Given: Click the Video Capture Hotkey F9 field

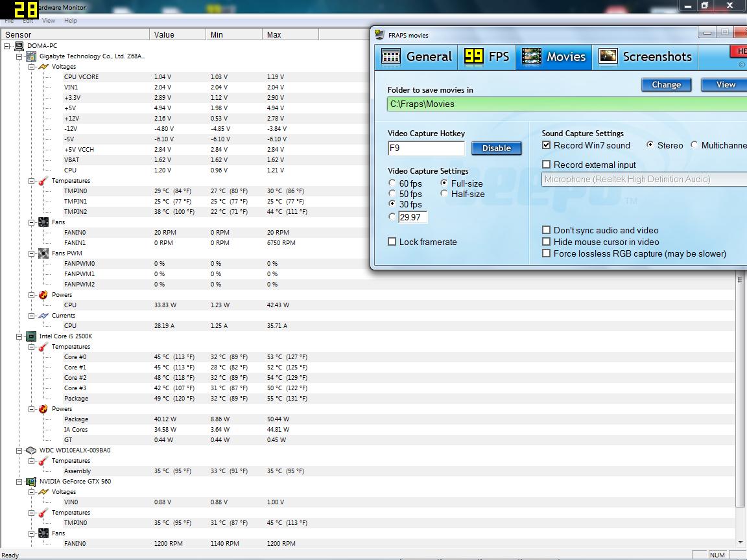Looking at the screenshot, I should point(427,148).
